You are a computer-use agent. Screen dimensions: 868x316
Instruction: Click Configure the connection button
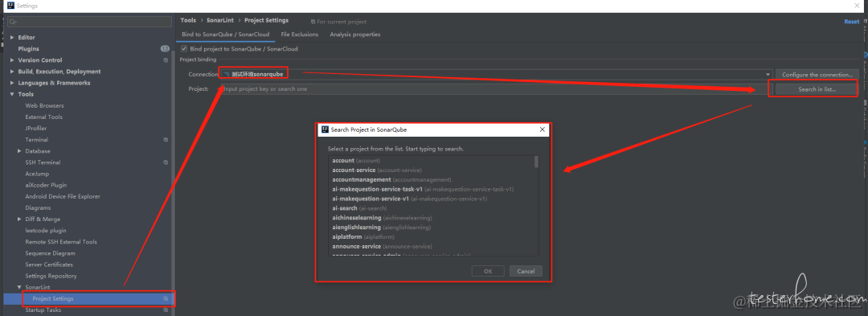click(x=817, y=75)
